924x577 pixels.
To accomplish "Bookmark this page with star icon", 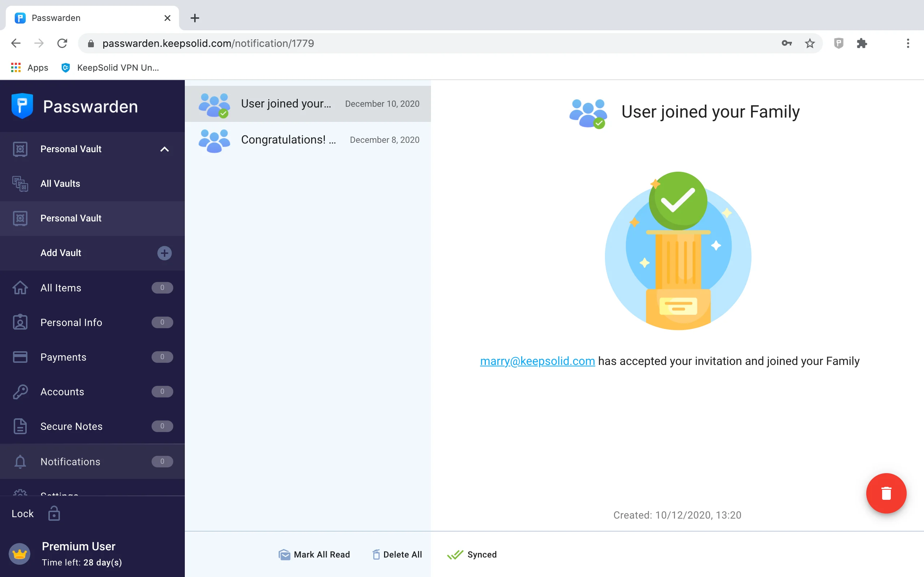I will (x=810, y=43).
